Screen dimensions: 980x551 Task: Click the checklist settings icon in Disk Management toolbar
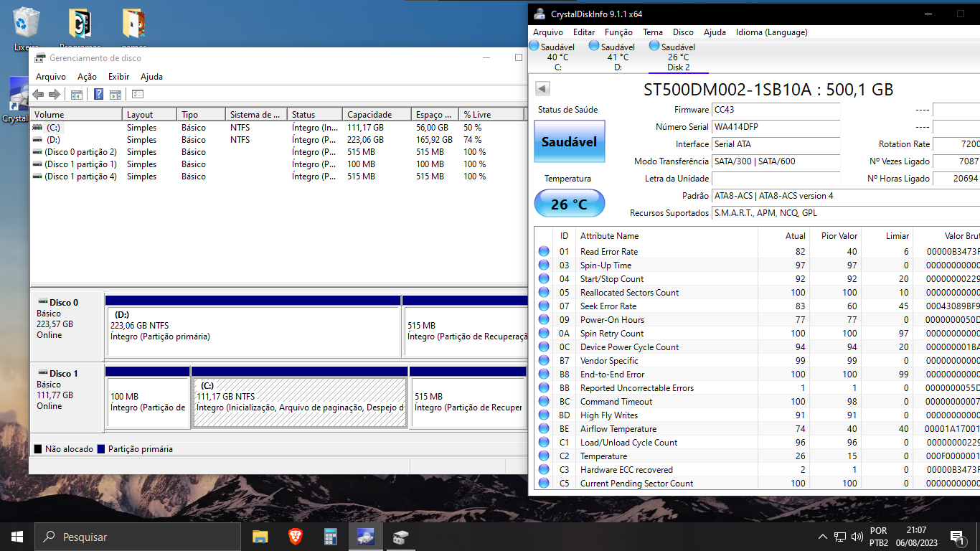coord(138,94)
